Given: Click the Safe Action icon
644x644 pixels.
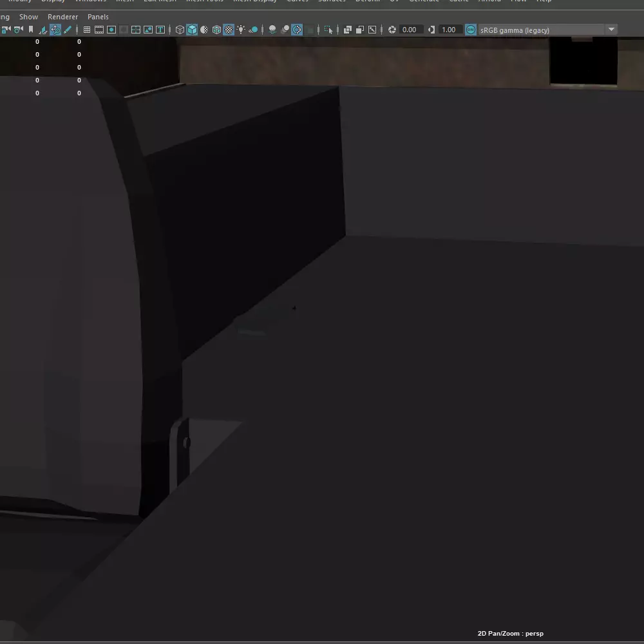Looking at the screenshot, I should [x=148, y=30].
